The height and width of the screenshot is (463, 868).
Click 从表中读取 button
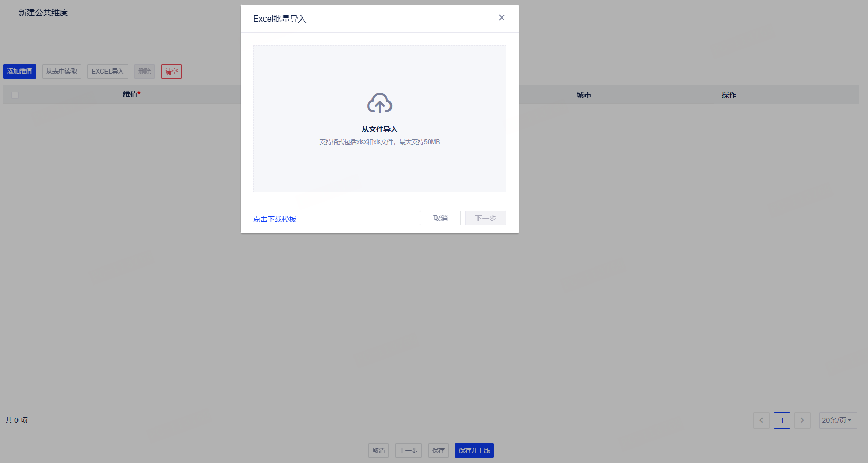(x=62, y=72)
